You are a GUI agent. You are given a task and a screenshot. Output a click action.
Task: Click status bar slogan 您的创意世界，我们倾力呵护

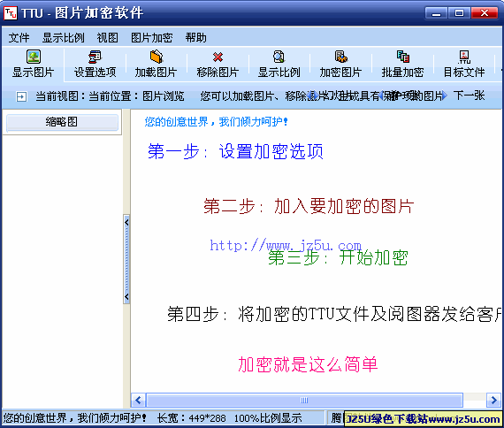pyautogui.click(x=74, y=418)
